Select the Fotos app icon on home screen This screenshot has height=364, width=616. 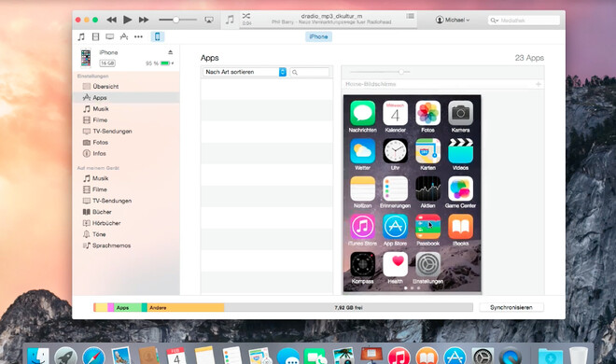point(427,113)
